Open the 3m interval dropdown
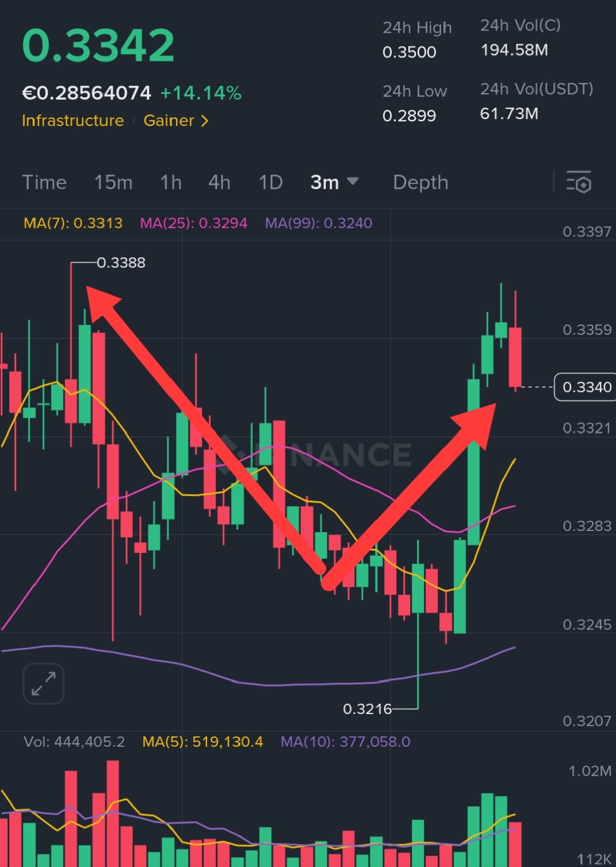 click(334, 182)
